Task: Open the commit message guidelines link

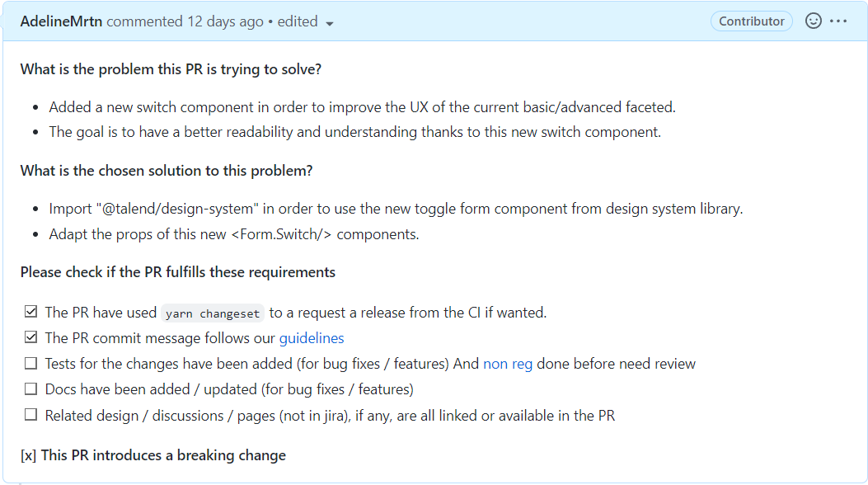Action: (312, 338)
